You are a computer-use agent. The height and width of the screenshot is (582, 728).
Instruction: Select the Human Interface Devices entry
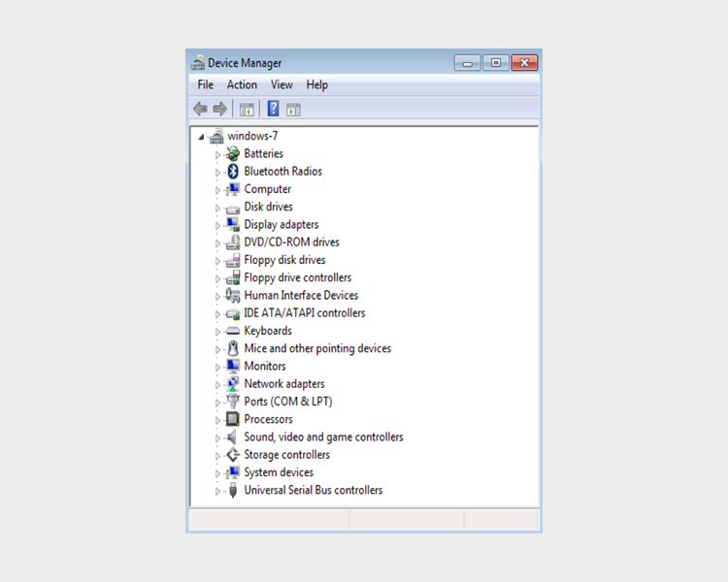tap(301, 296)
